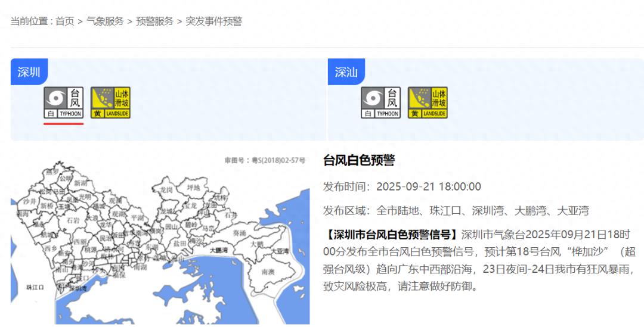
Task: Select 新安 on the Shenzhen map
Action: pyautogui.click(x=65, y=253)
